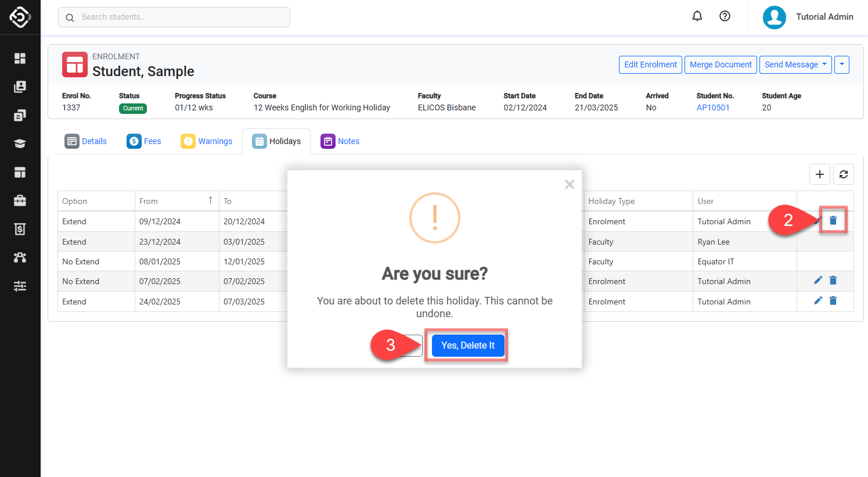
Task: Open the sliders settings sidebar icon
Action: [x=20, y=286]
